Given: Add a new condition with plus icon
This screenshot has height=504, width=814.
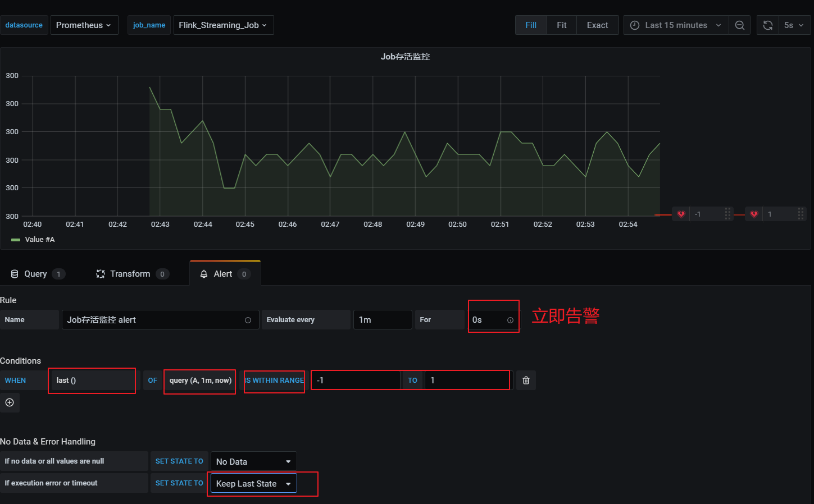Looking at the screenshot, I should coord(10,402).
